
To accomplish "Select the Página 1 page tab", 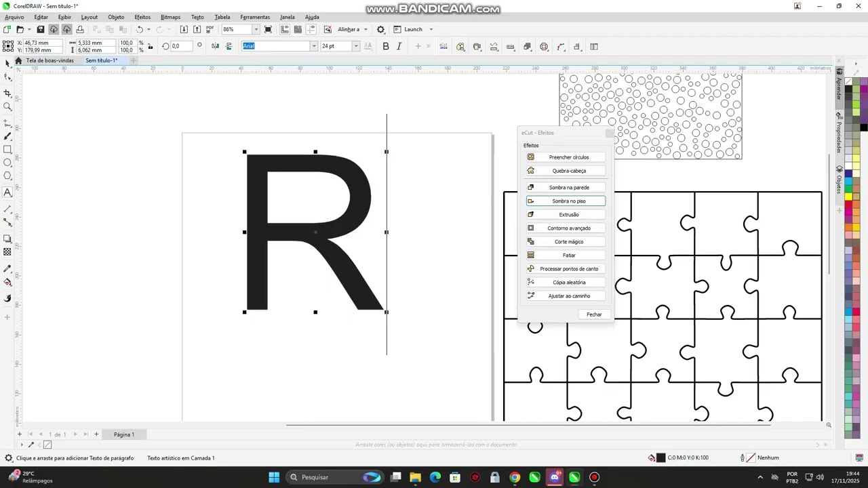I will coord(124,434).
